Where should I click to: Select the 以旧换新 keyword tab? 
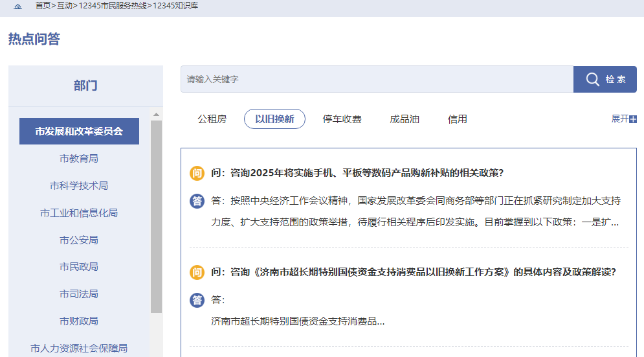point(274,119)
